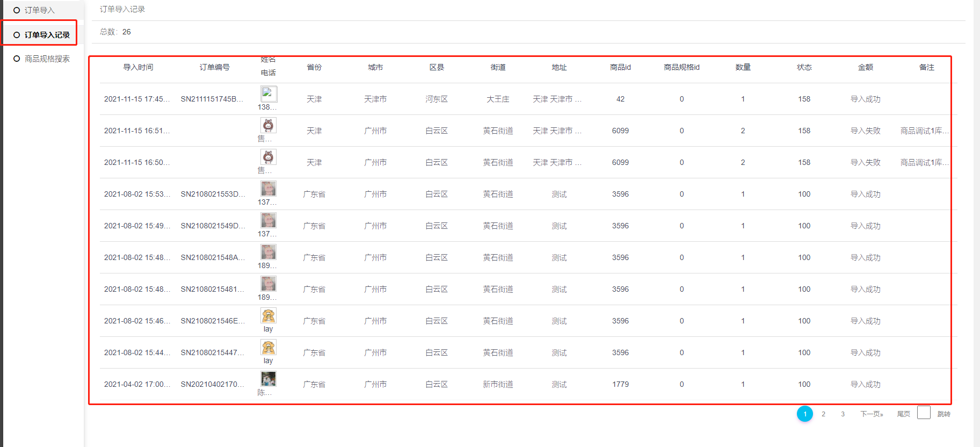
Task: Go to page 3 of records
Action: 843,414
